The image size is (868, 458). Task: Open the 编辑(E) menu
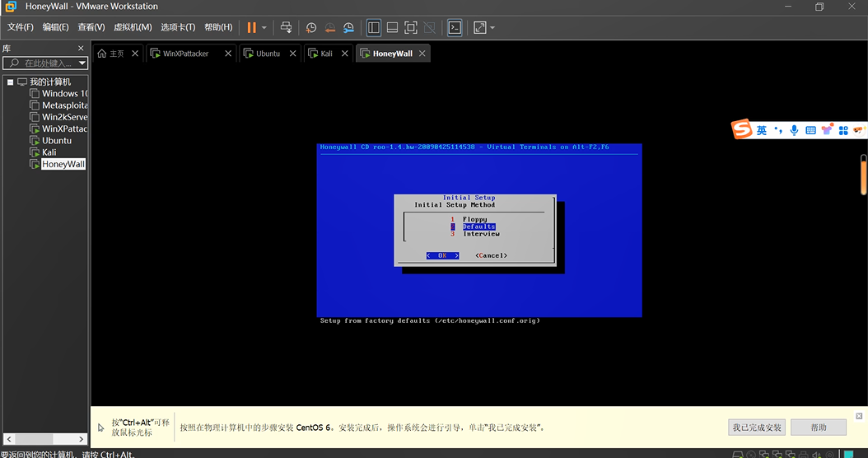(55, 27)
